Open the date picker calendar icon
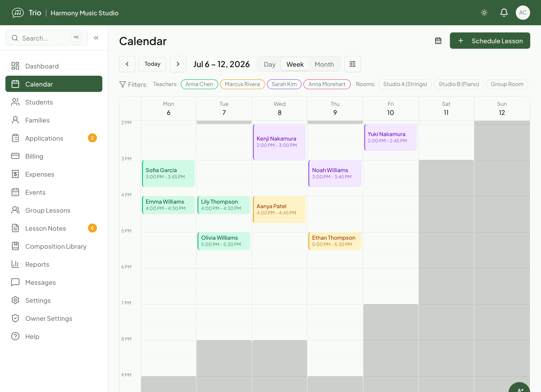The height and width of the screenshot is (392, 541). tap(438, 41)
